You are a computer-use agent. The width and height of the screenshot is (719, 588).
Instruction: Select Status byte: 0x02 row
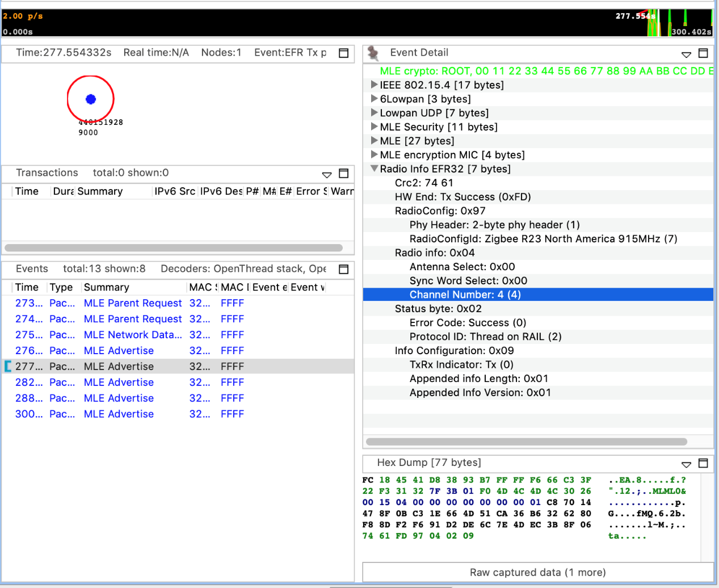click(538, 309)
